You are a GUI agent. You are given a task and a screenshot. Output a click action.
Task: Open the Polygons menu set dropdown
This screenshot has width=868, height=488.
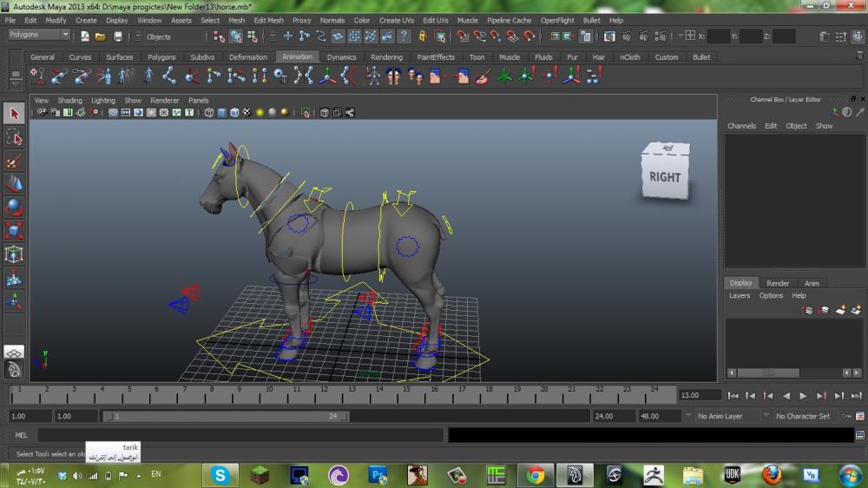coord(39,35)
